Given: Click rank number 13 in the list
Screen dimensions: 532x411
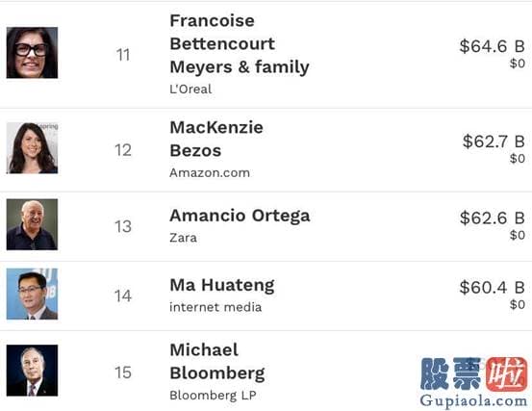Looking at the screenshot, I should 123,226.
